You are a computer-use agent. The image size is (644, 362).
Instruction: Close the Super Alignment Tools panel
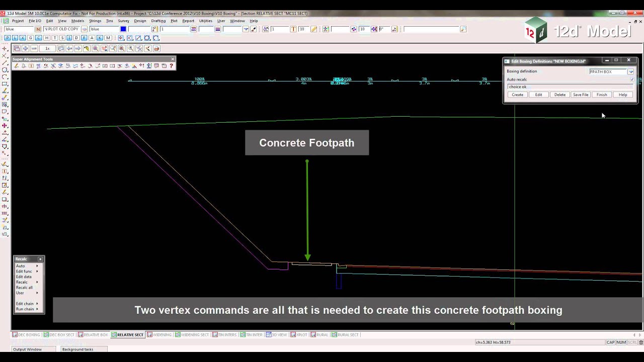[x=173, y=59]
